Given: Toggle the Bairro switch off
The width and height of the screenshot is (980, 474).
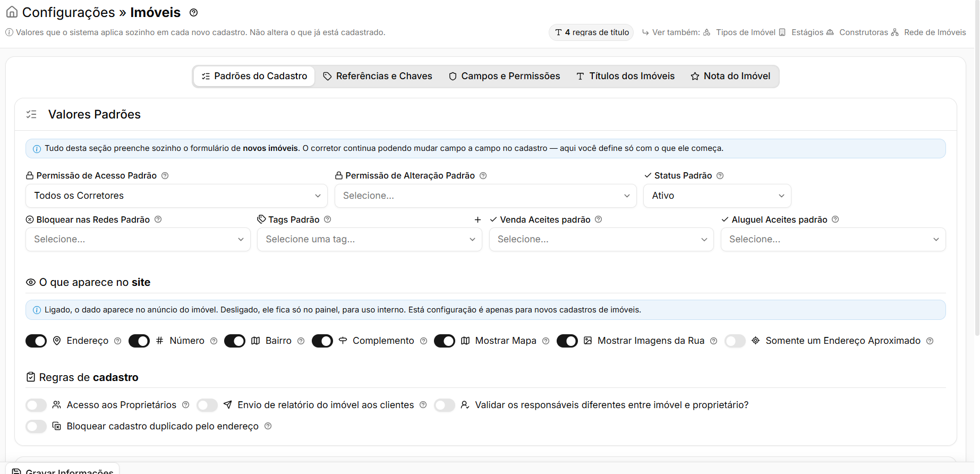Looking at the screenshot, I should [x=235, y=341].
